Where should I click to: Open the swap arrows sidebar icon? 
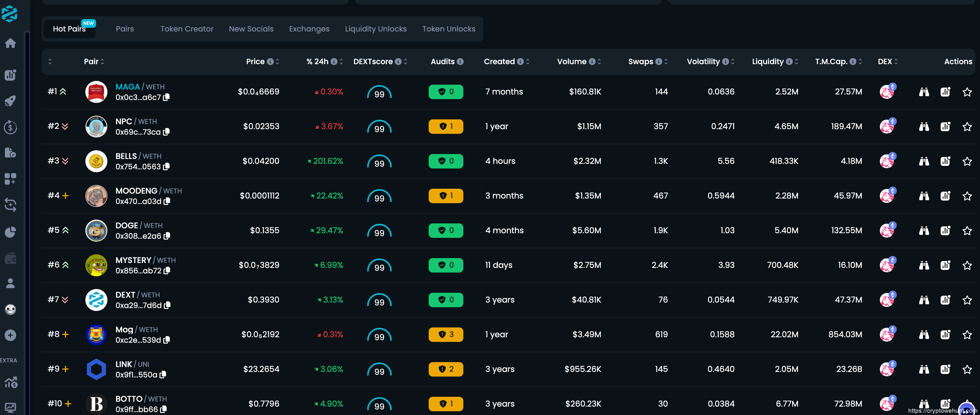[x=10, y=205]
